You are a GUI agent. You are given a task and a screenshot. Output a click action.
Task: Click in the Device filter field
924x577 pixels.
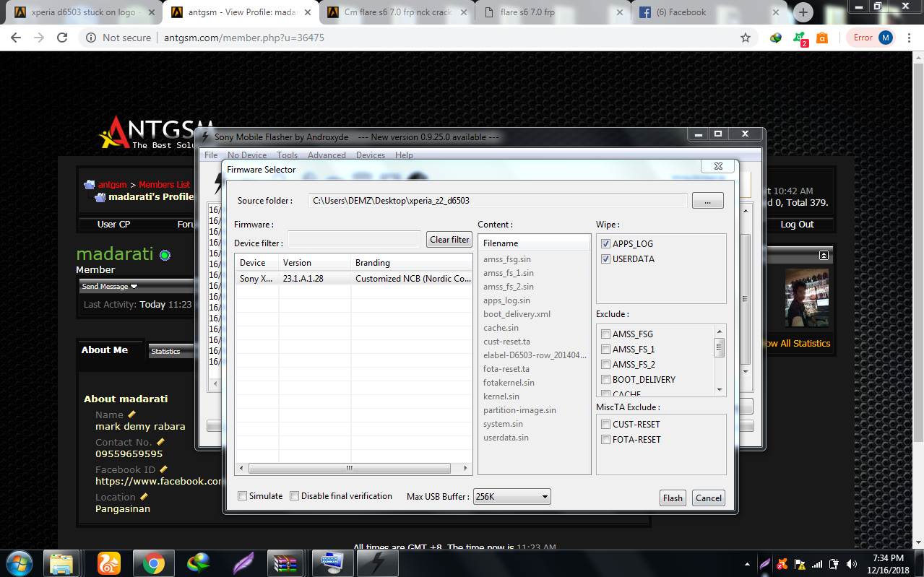[x=354, y=240]
